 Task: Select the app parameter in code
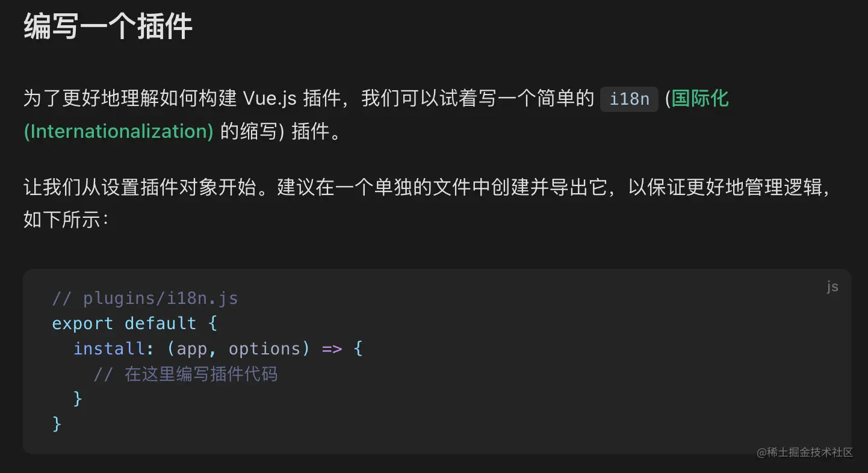coord(192,349)
